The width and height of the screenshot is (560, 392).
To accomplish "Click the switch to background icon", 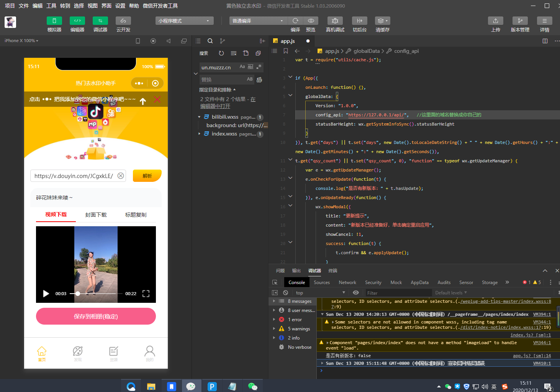I will tap(360, 21).
